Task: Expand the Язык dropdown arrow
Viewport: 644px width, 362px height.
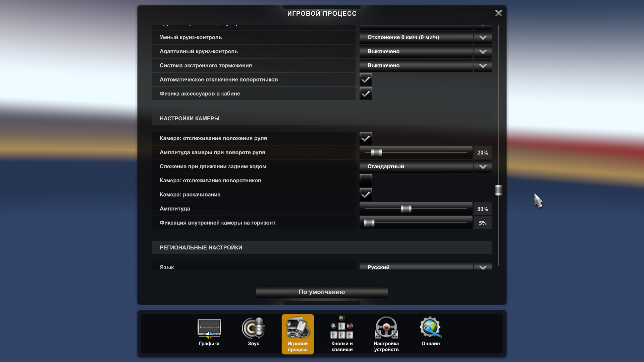Action: pos(483,266)
